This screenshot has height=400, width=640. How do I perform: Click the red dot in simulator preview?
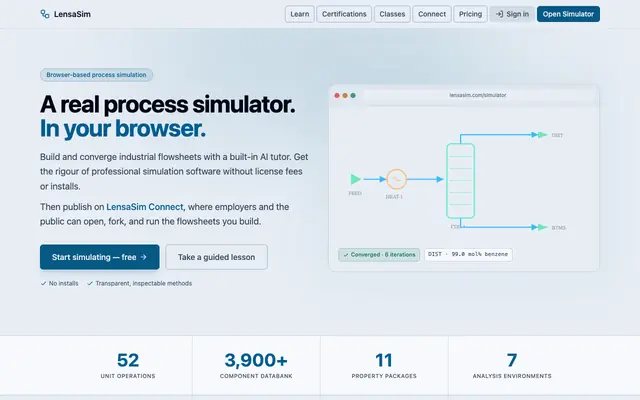coord(337,96)
